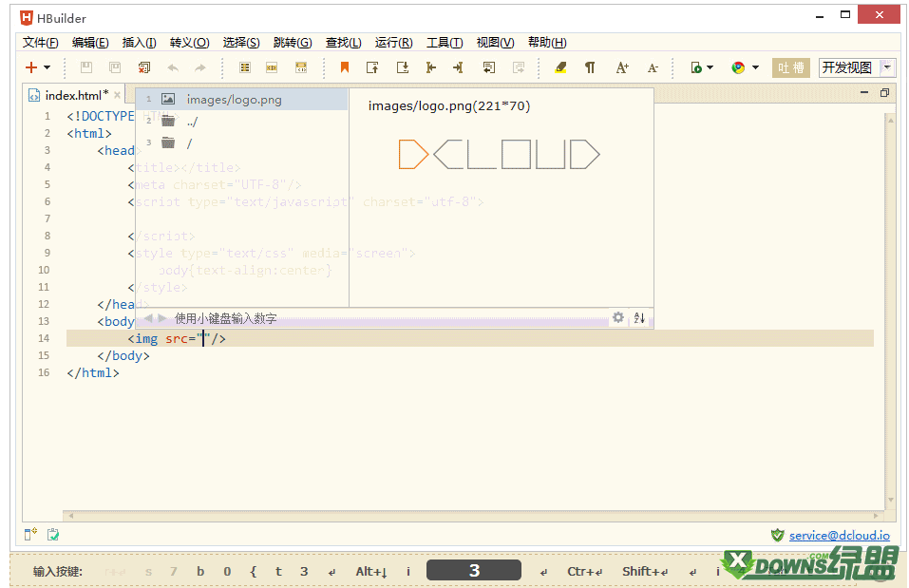The image size is (909, 588).
Task: Click the down arrow on vertical scrollbar
Action: pyautogui.click(x=891, y=500)
